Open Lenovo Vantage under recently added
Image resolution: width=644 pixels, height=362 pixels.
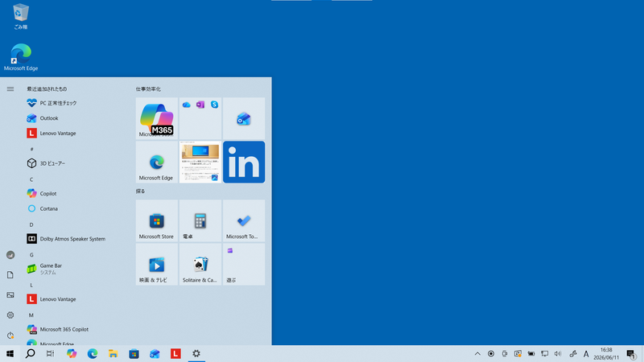74,134
